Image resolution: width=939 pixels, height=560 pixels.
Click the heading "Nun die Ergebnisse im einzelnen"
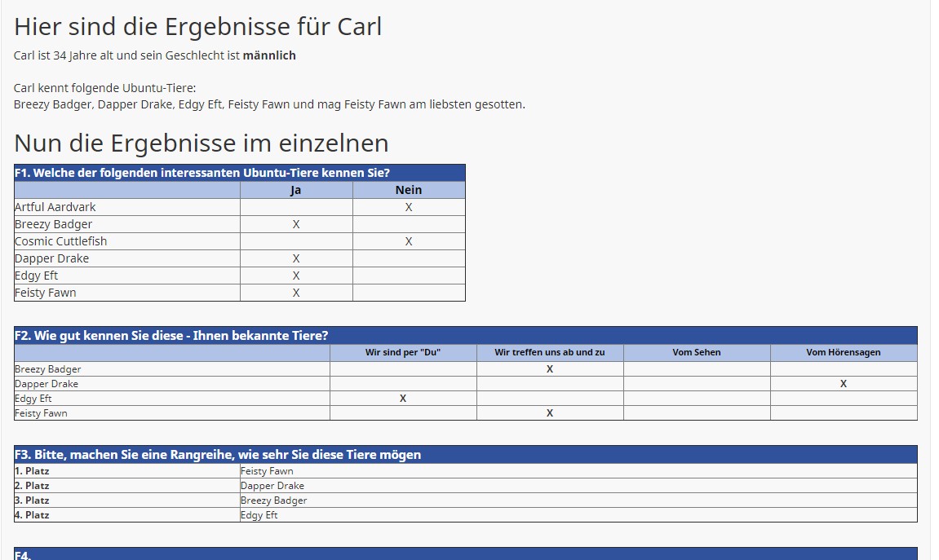pyautogui.click(x=202, y=143)
